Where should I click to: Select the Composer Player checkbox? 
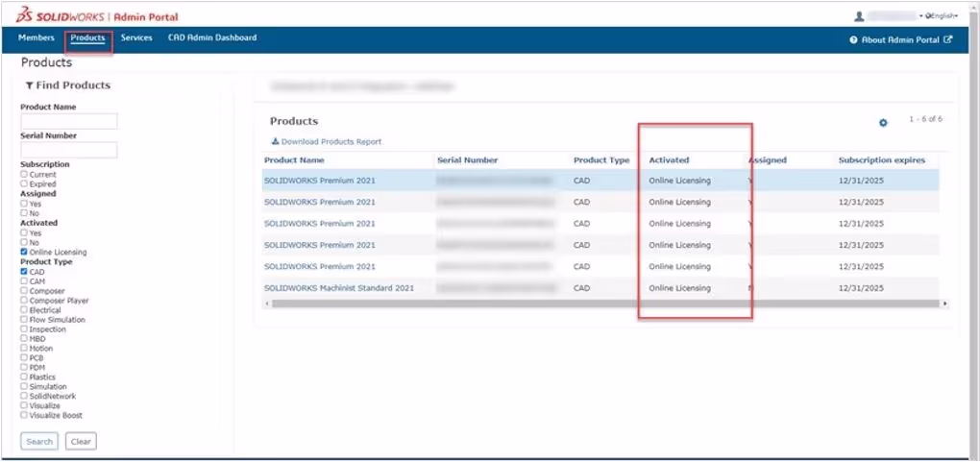coord(24,300)
